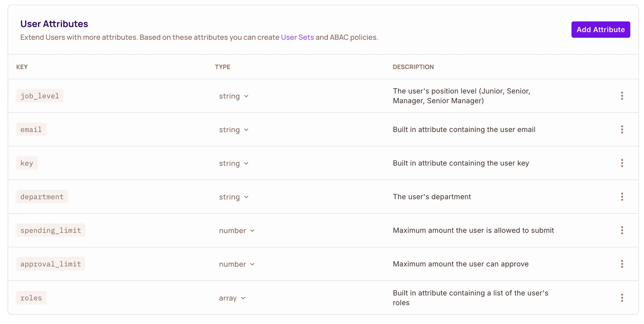Open kebab menu in the key row

[622, 163]
